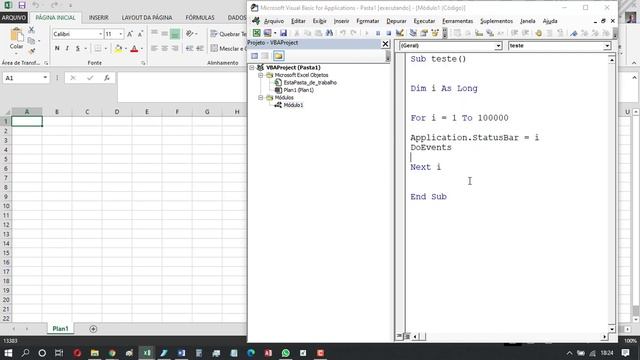640x360 pixels.
Task: Toggle align text right button
Action: tap(175, 49)
